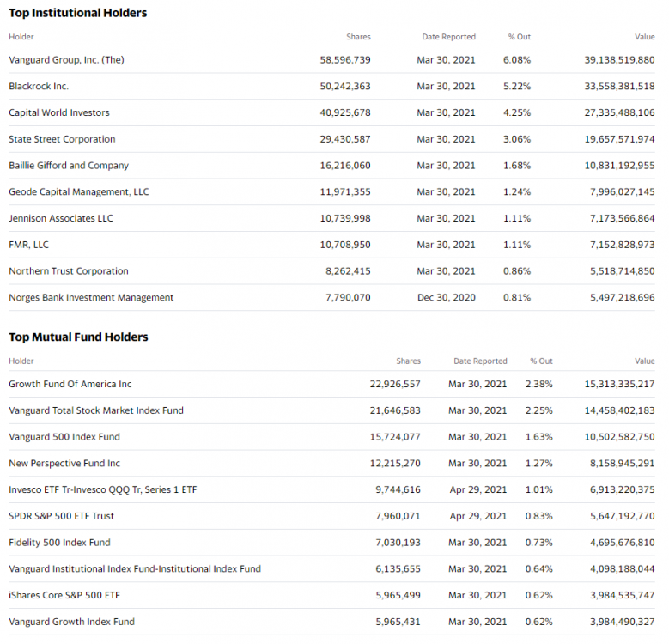Click Value column header in mutual fund table
Image resolution: width=669 pixels, height=644 pixels.
[644, 361]
